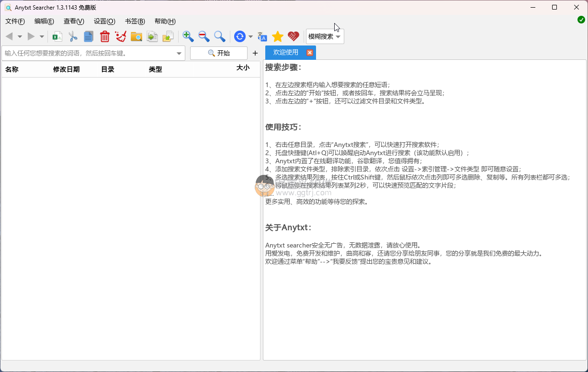Click the blue refresh index icon
588x372 pixels.
click(x=240, y=36)
